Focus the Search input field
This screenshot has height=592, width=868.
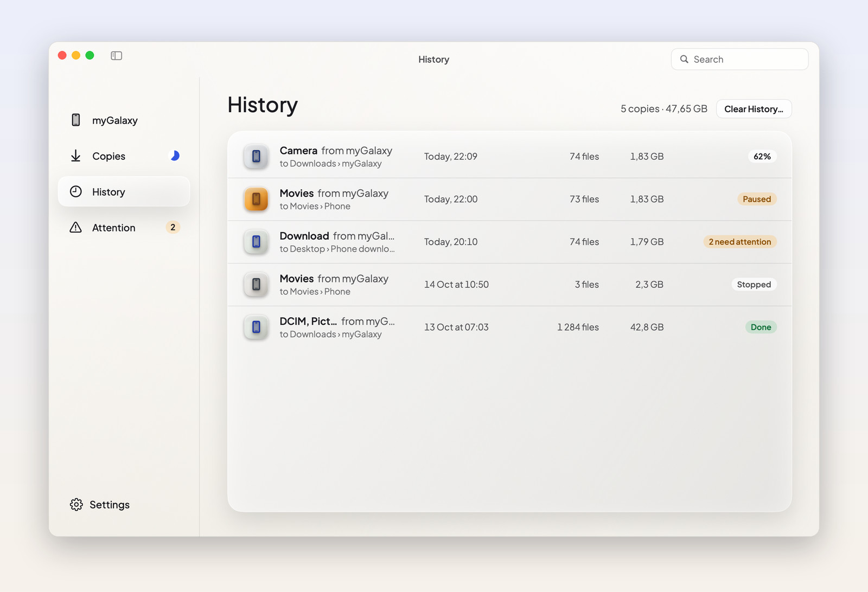click(x=739, y=59)
